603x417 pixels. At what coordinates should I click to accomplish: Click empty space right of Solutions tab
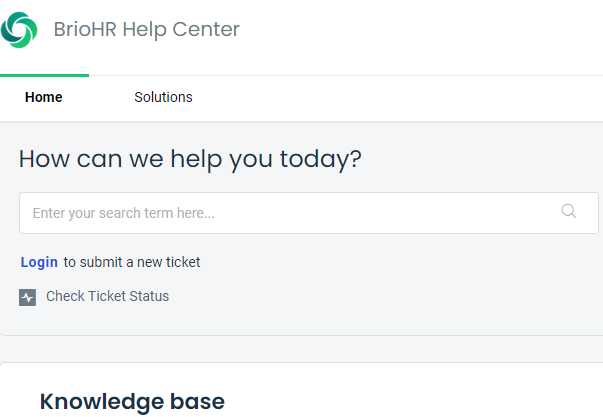pyautogui.click(x=396, y=98)
